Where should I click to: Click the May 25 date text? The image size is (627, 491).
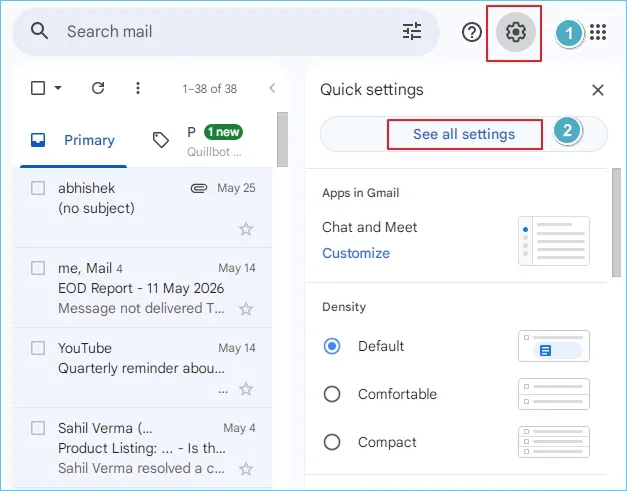coord(236,188)
